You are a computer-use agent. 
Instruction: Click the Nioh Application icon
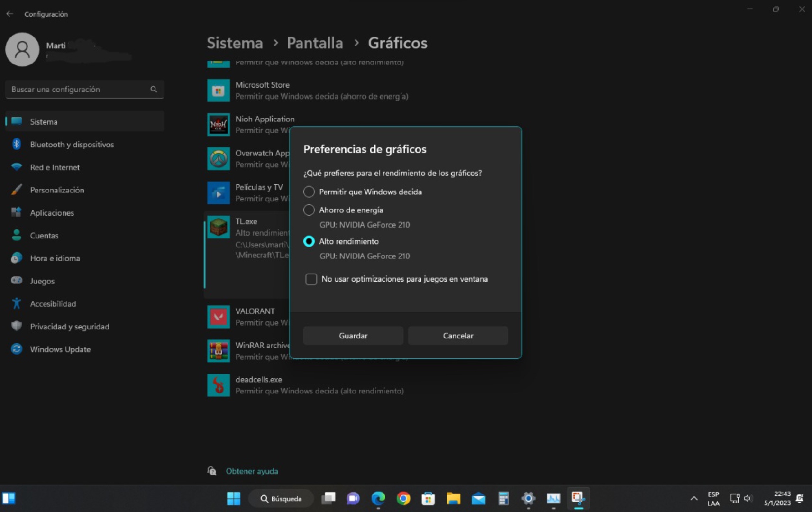point(218,125)
